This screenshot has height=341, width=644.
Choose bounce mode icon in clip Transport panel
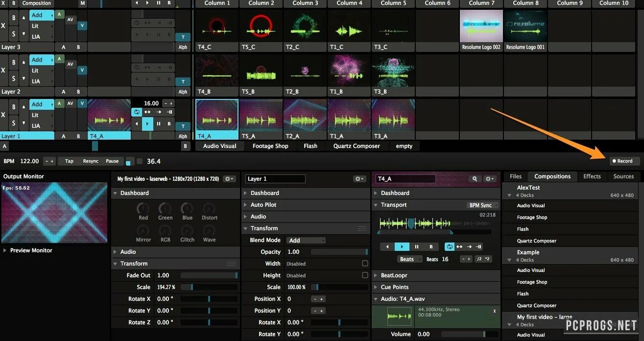click(x=459, y=246)
